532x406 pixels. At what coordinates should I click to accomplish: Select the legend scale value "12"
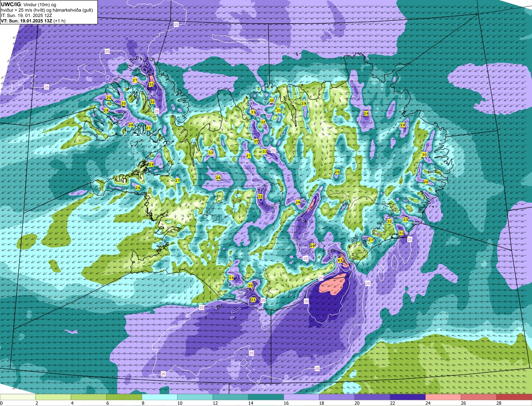(214, 403)
